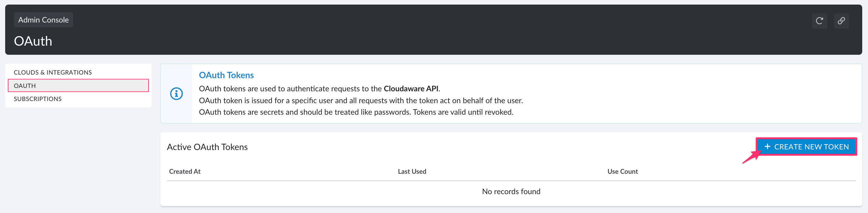Image resolution: width=868 pixels, height=213 pixels.
Task: Click the Active OAuth Tokens heading
Action: 207,147
